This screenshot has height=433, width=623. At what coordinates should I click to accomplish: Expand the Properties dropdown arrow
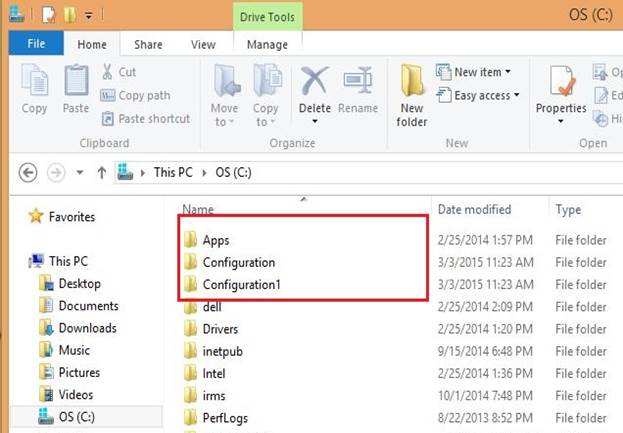561,121
